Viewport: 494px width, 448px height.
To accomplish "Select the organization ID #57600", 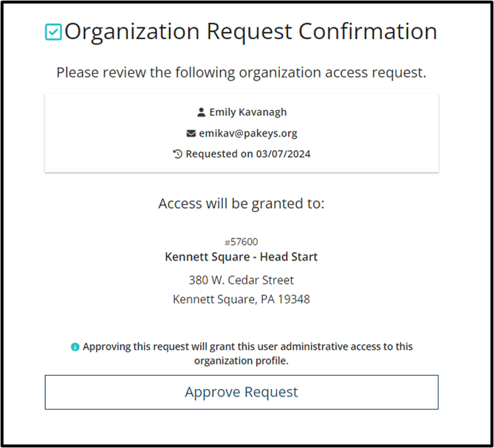I will tap(241, 242).
